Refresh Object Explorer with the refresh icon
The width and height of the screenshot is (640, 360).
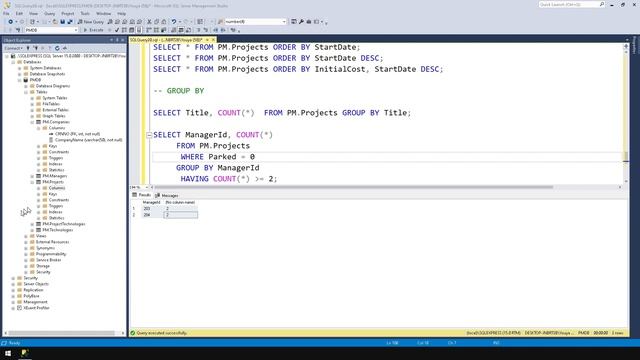pyautogui.click(x=57, y=48)
